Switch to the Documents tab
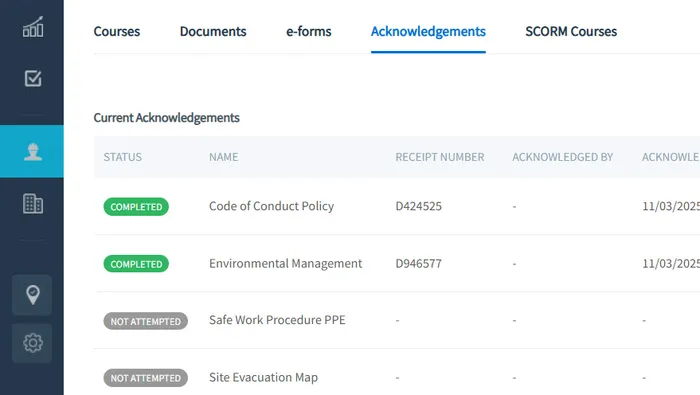This screenshot has height=395, width=700. click(213, 32)
